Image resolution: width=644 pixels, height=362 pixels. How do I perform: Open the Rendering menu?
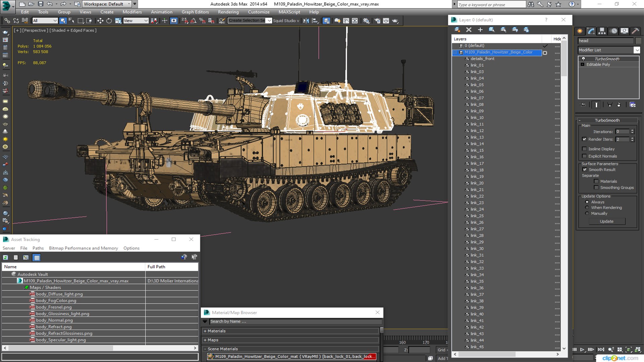[x=228, y=12]
